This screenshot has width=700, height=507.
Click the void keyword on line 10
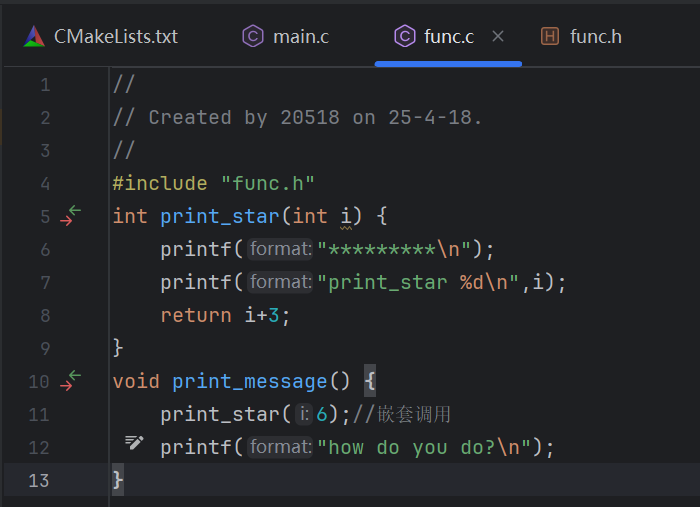pos(136,382)
